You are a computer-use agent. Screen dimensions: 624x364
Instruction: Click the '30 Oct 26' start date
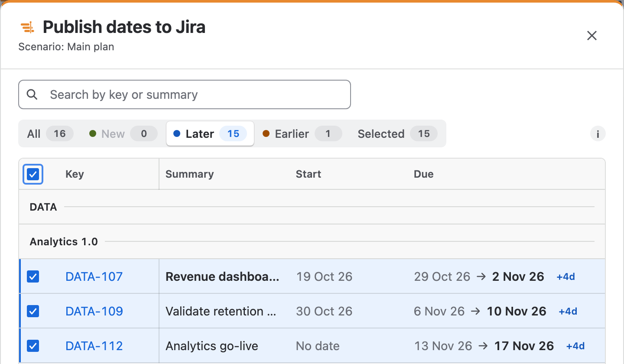(324, 311)
